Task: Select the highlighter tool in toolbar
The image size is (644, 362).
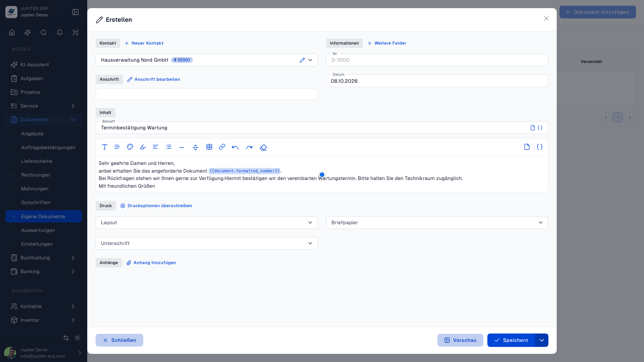Action: coord(143,147)
